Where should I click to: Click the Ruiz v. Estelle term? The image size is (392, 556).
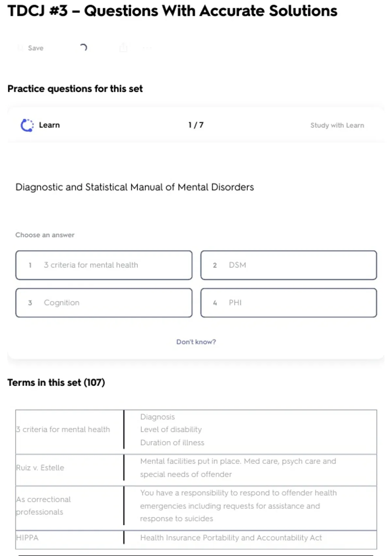(x=40, y=468)
